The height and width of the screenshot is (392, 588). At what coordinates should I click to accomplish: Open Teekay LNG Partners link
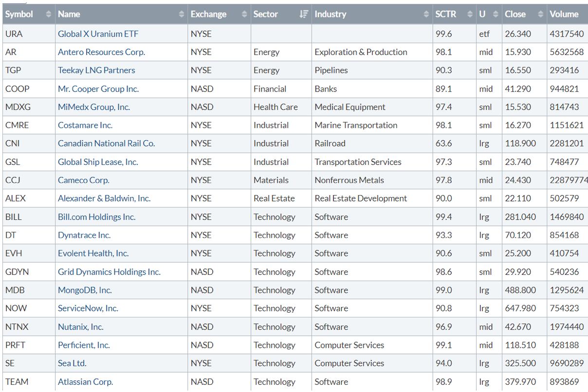[96, 70]
